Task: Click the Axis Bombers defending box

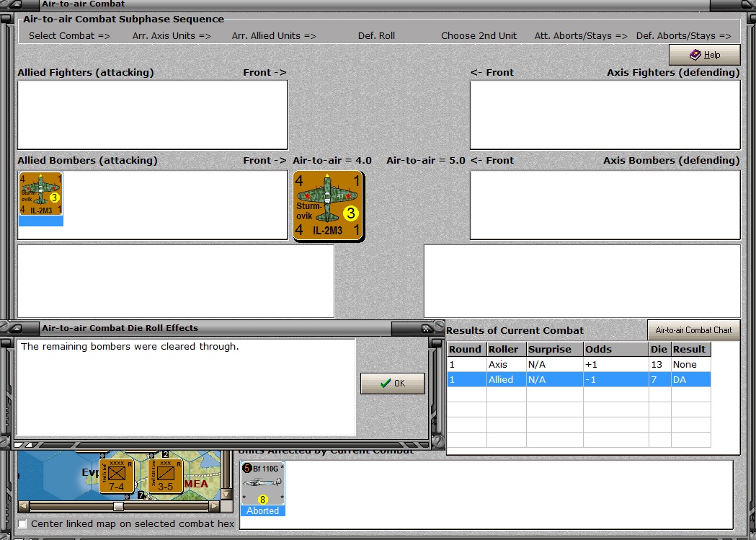Action: 605,205
